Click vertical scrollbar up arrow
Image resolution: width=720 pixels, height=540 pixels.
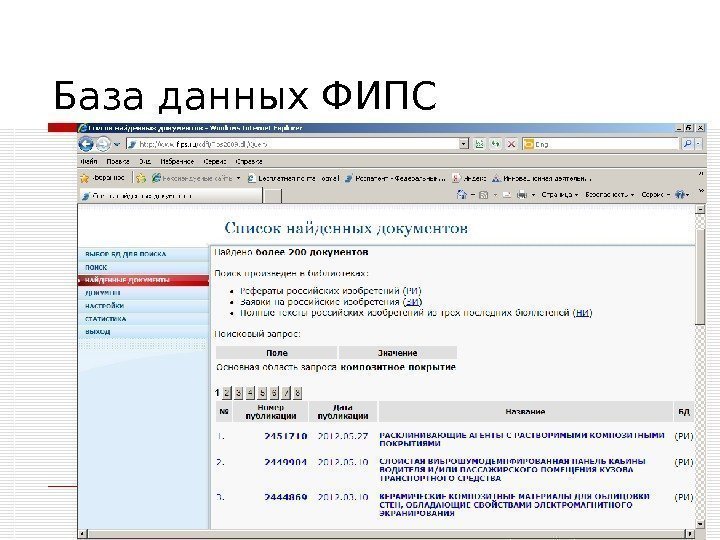700,210
